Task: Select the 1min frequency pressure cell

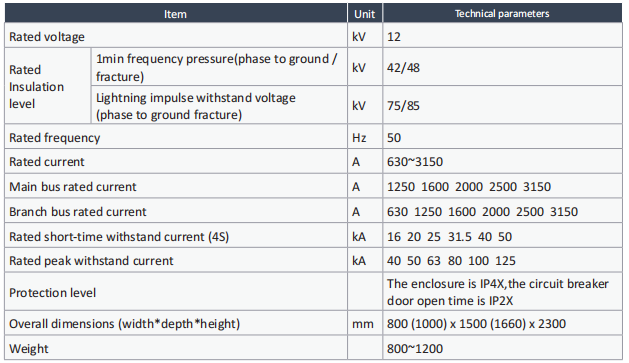Action: coord(219,67)
